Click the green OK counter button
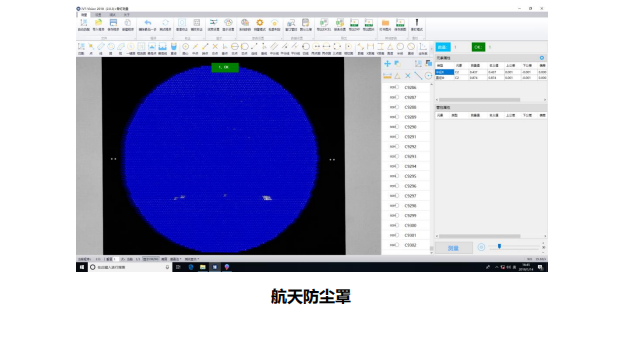This screenshot has height=360, width=617. (x=478, y=47)
